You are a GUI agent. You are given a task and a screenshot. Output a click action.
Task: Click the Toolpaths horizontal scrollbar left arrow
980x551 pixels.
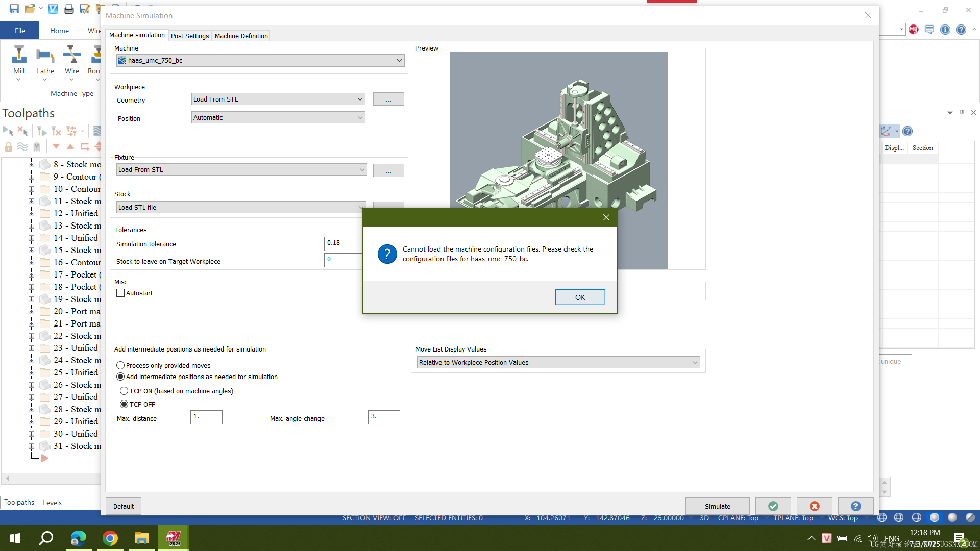point(8,478)
